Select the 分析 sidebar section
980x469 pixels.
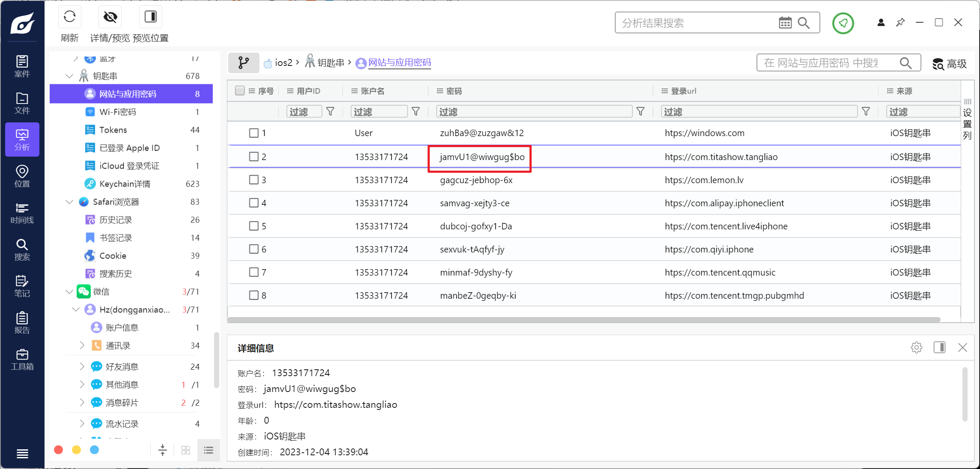tap(22, 140)
